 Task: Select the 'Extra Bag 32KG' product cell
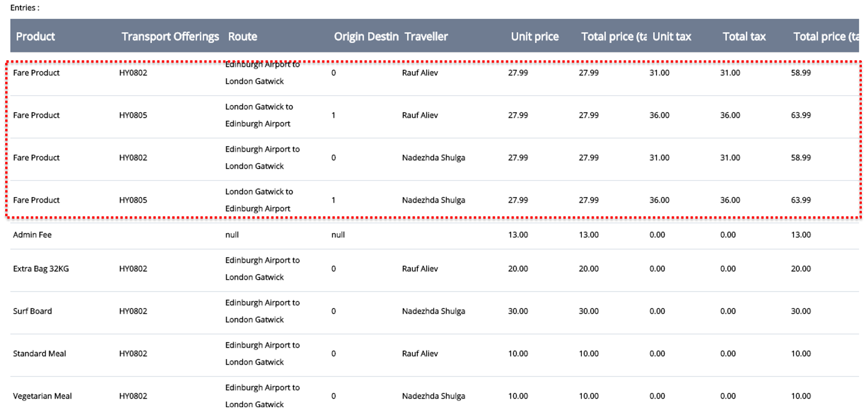[x=41, y=269]
